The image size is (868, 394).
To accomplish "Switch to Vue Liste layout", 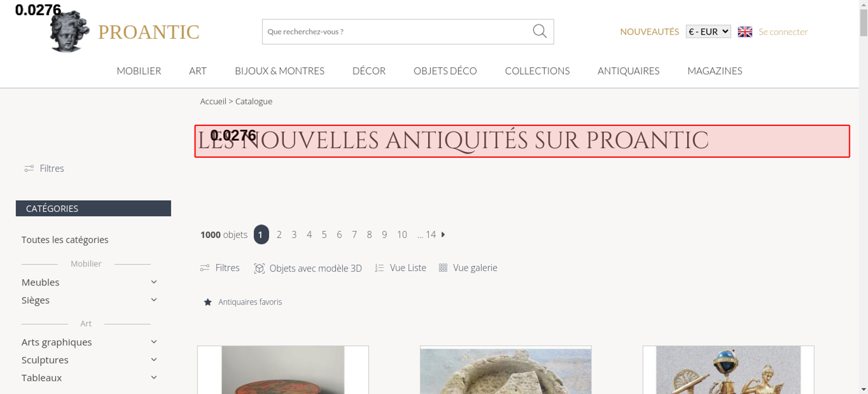I will coord(401,268).
